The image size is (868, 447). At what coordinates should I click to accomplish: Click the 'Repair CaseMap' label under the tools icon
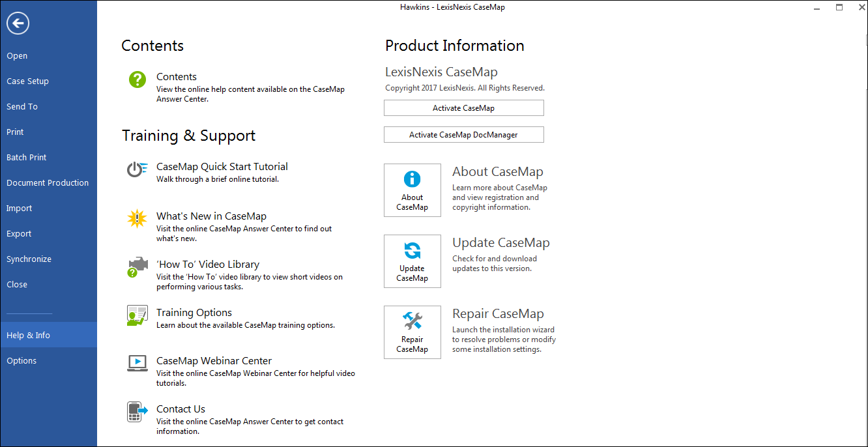click(x=412, y=345)
